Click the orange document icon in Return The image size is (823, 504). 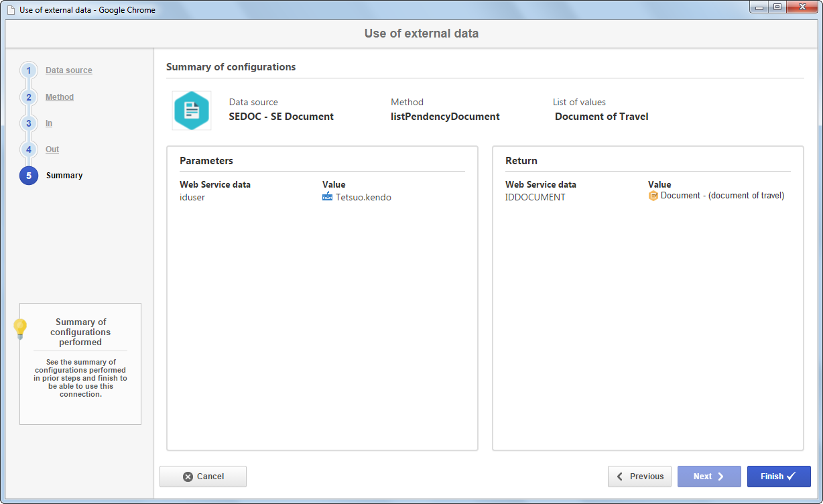coord(653,196)
